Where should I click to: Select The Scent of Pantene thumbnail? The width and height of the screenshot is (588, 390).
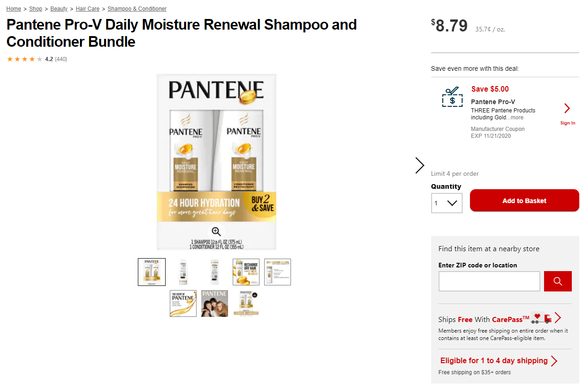coord(183,303)
